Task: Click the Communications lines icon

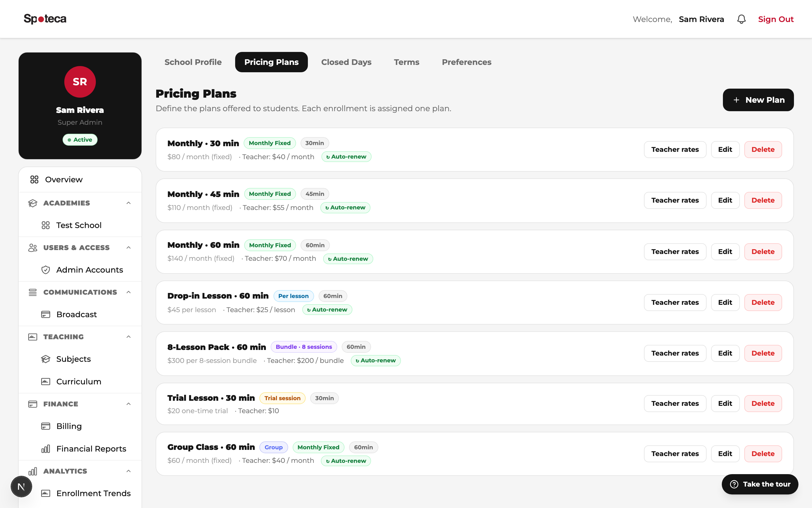Action: (x=32, y=292)
